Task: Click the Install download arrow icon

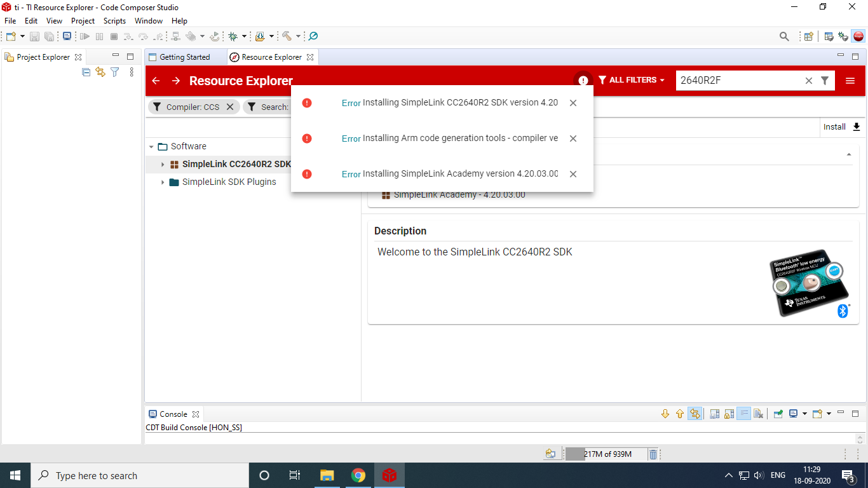Action: 857,127
